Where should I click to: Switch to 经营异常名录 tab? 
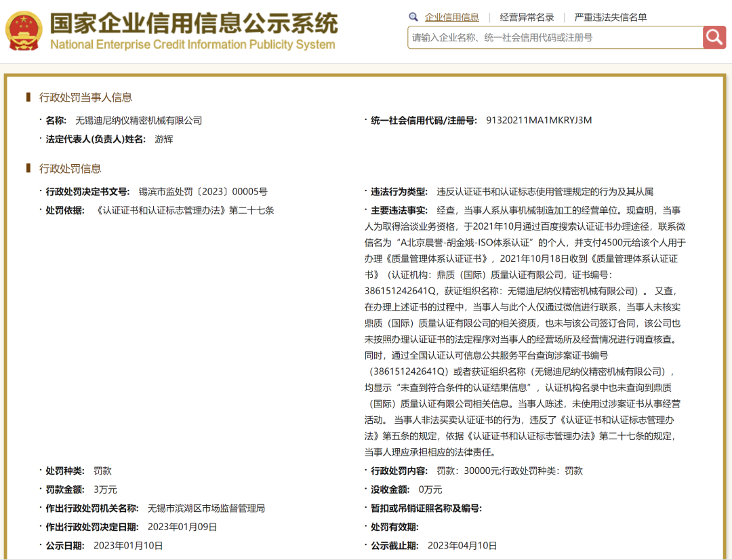coord(527,17)
